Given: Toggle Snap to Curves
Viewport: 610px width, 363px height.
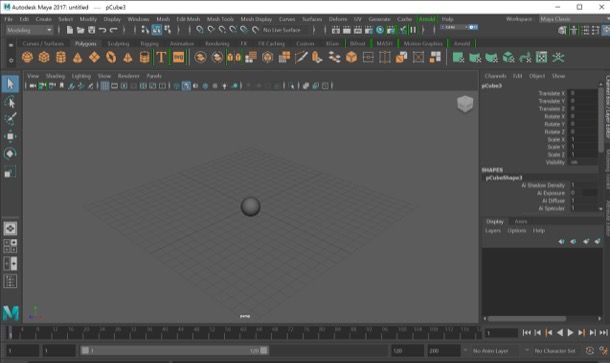Looking at the screenshot, I should [x=211, y=30].
